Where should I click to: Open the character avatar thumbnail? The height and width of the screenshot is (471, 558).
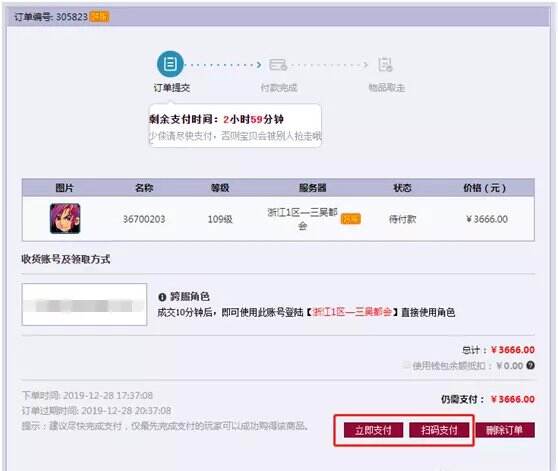click(x=65, y=218)
